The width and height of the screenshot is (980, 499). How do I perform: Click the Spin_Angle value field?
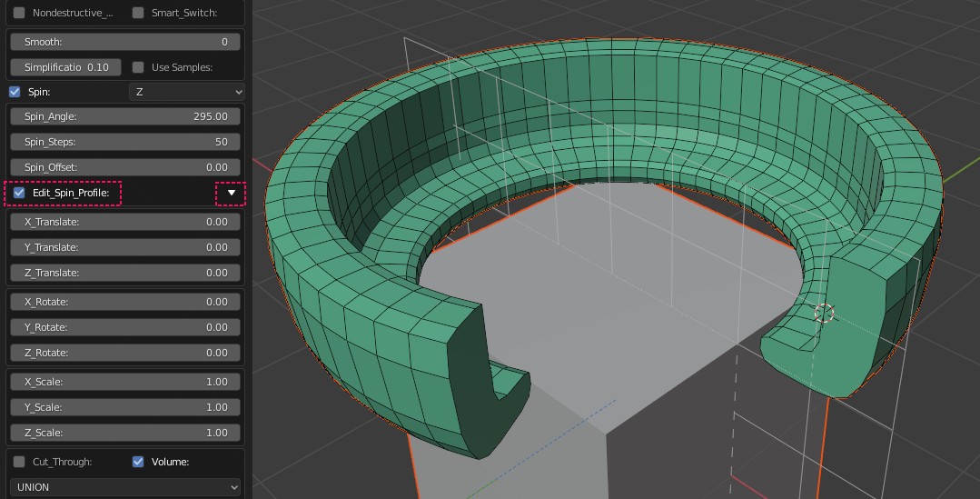coord(125,116)
